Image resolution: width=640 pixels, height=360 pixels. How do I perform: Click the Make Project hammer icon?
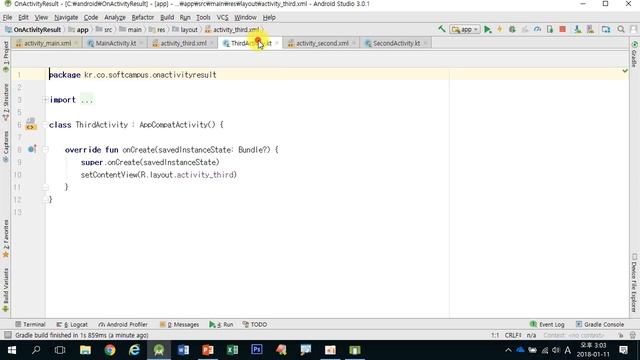click(x=442, y=29)
